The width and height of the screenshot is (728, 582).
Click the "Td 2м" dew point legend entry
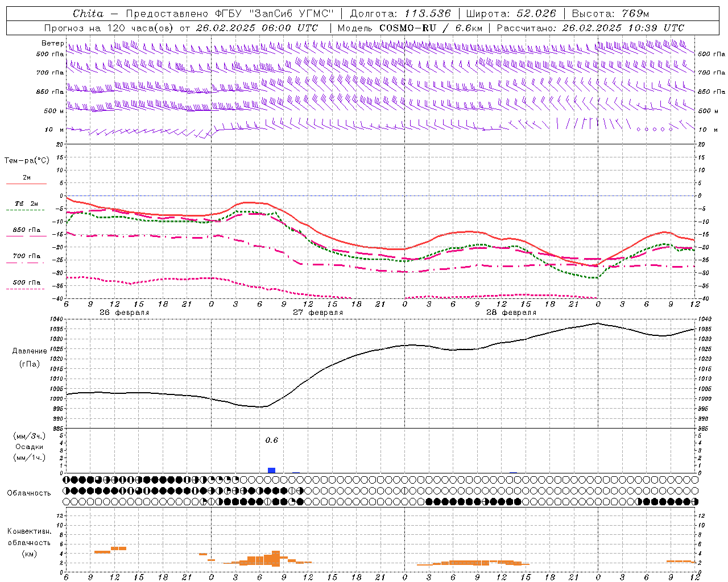(x=27, y=203)
